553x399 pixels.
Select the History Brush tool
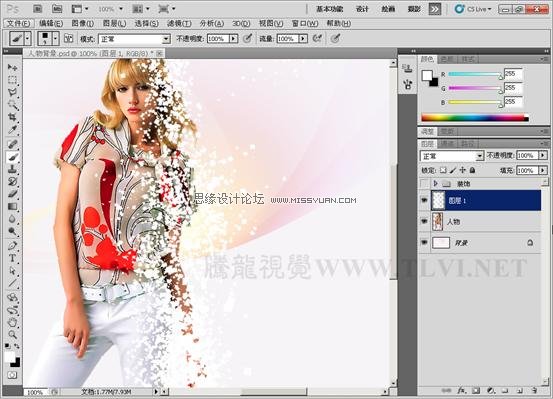[13, 182]
